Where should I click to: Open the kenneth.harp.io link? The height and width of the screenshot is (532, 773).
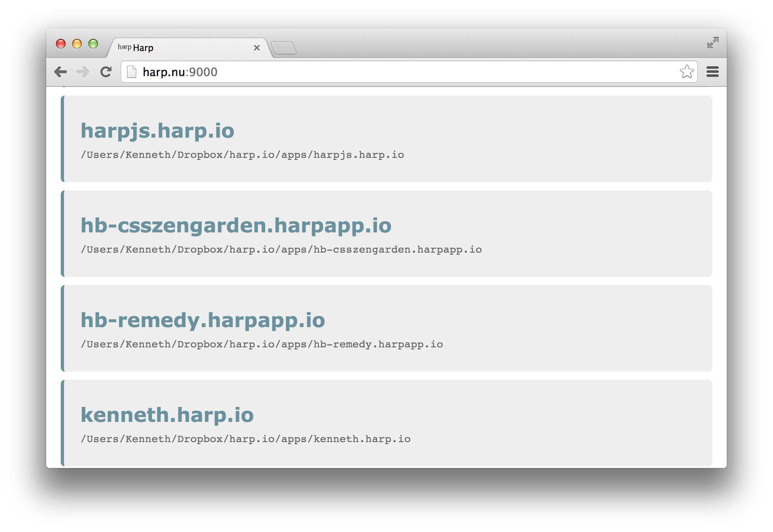click(167, 415)
